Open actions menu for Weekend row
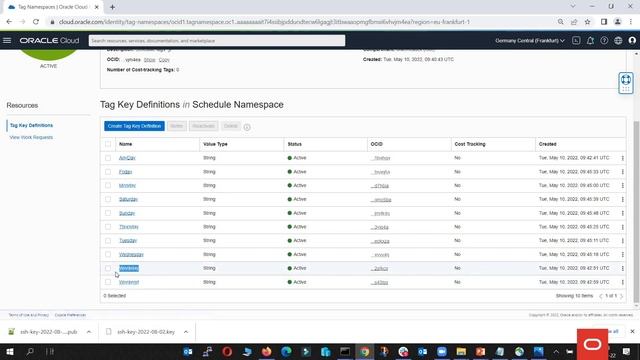Image resolution: width=640 pixels, height=360 pixels. pyautogui.click(x=622, y=282)
